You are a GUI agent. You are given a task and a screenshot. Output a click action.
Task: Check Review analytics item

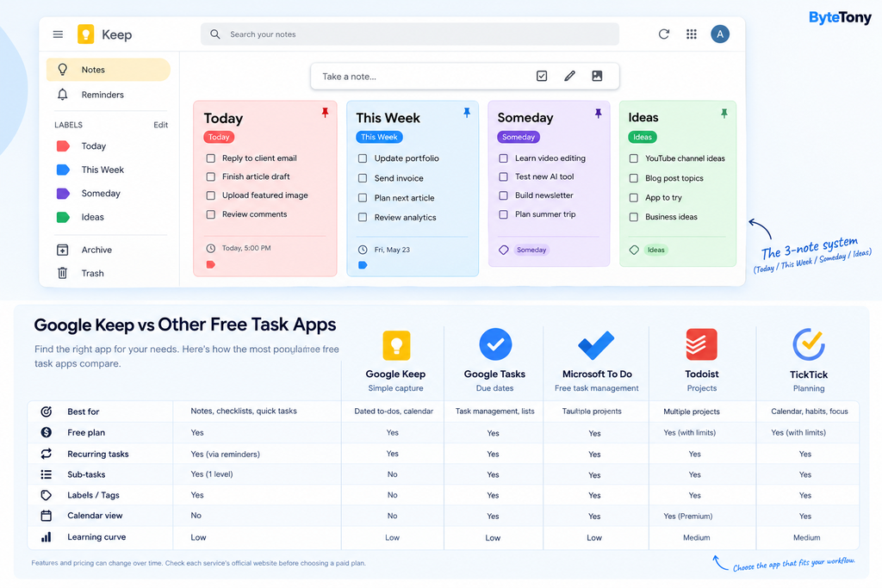click(363, 217)
